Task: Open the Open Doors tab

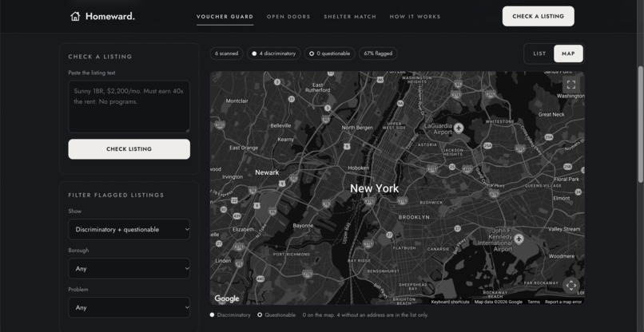Action: (x=288, y=17)
